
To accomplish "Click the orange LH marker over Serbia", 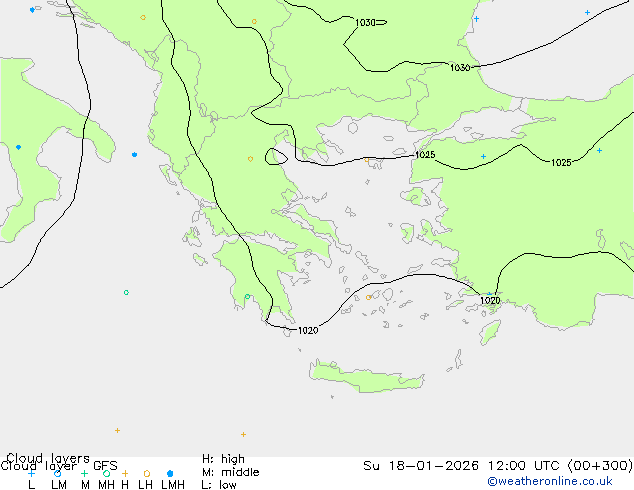I will pyautogui.click(x=254, y=21).
